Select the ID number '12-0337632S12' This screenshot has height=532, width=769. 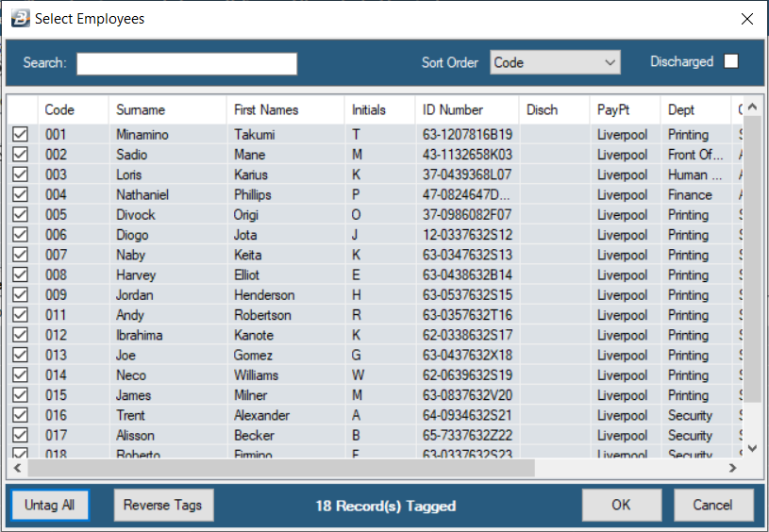tap(467, 235)
